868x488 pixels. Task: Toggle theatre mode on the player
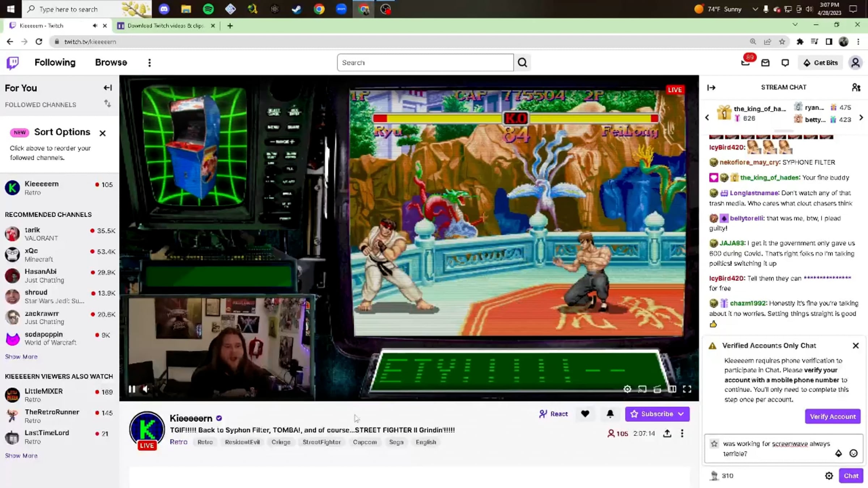pos(672,389)
